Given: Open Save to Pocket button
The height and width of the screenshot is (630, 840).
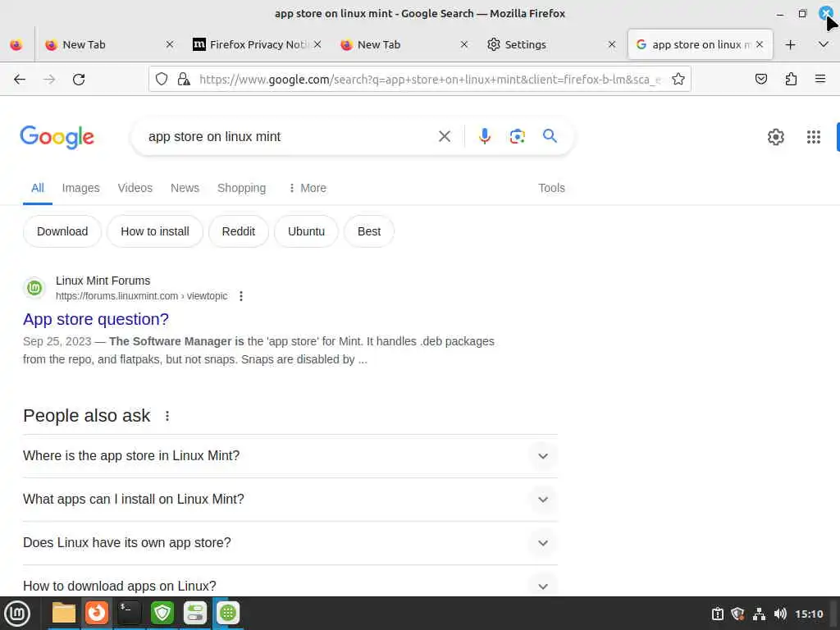Looking at the screenshot, I should tap(760, 80).
